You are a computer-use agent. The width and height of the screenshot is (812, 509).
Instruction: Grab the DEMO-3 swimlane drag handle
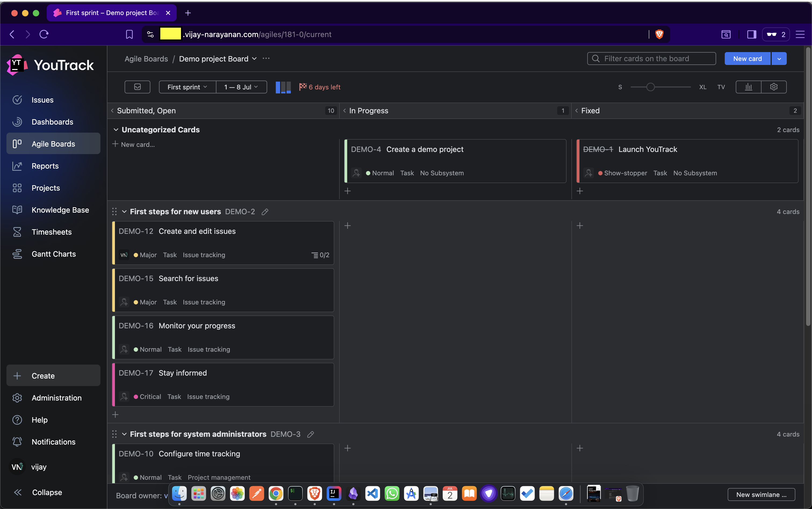tap(114, 434)
